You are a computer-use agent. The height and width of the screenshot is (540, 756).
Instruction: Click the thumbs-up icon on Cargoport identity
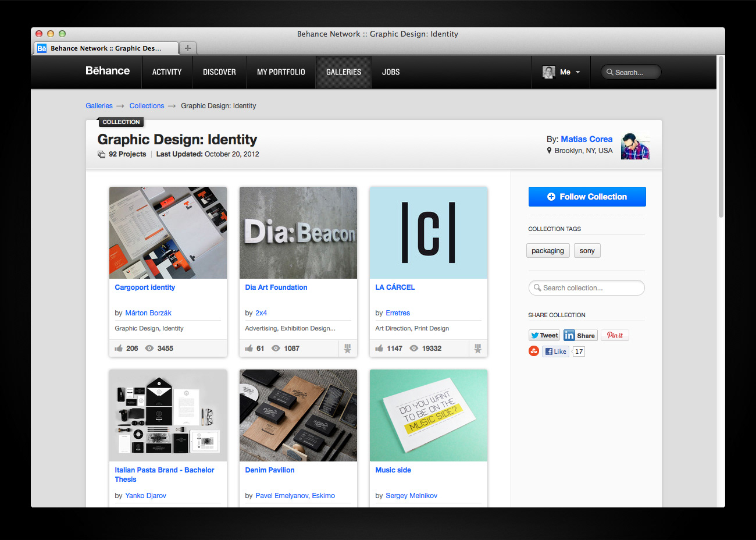(x=119, y=349)
